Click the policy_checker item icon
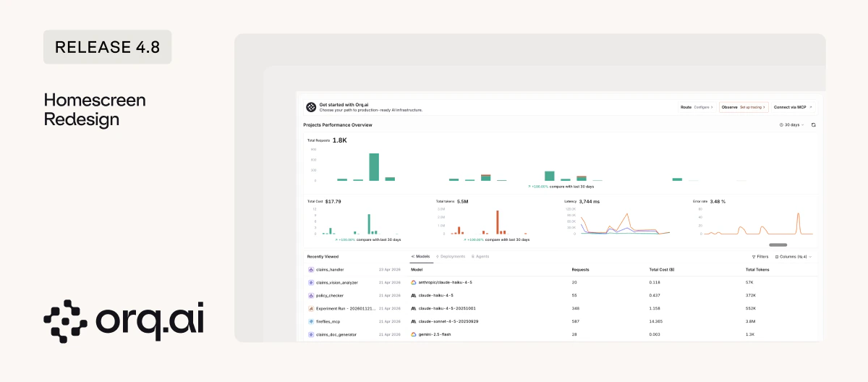Viewport: 868px width, 382px height. point(311,295)
